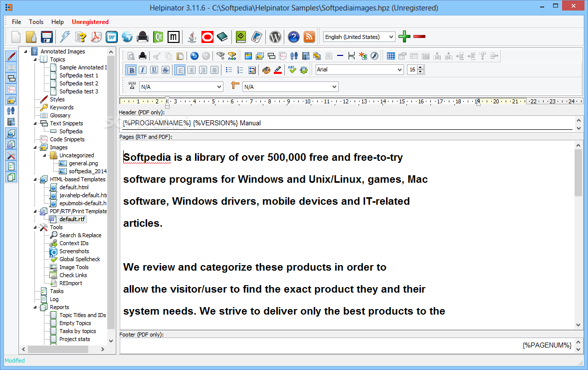Remove the language with the red minus
588x370 pixels.
point(419,36)
